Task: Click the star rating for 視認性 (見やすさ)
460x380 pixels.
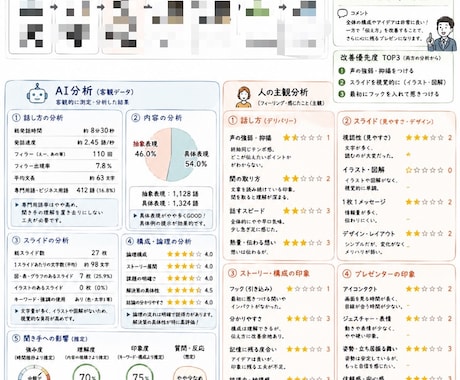Action: pos(425,137)
